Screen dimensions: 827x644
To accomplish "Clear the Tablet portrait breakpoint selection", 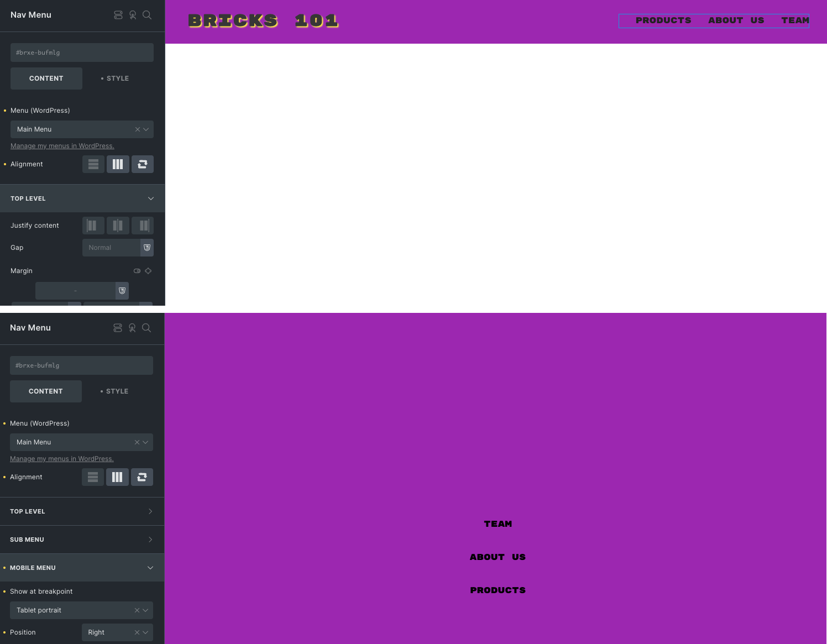I will click(x=137, y=610).
